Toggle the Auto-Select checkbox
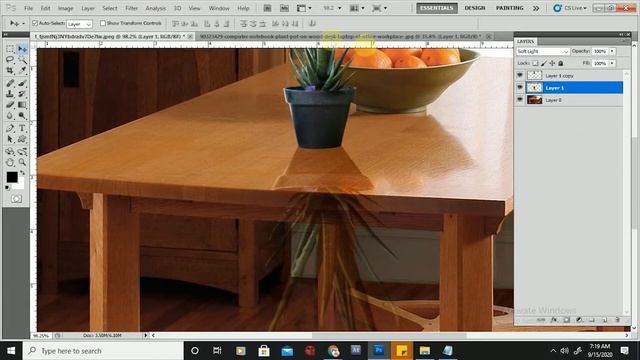The height and width of the screenshot is (360, 640). coord(35,23)
